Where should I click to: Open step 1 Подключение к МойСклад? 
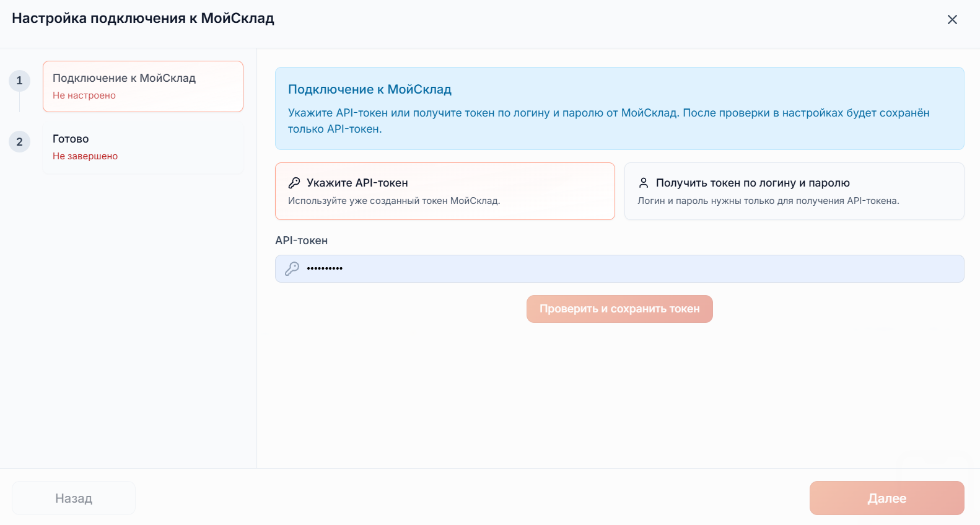[143, 86]
